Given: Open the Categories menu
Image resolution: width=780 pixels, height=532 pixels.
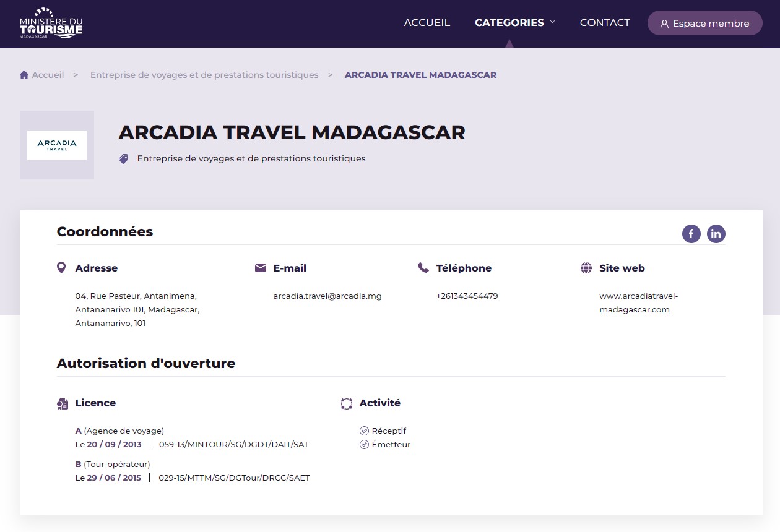Looking at the screenshot, I should [509, 22].
